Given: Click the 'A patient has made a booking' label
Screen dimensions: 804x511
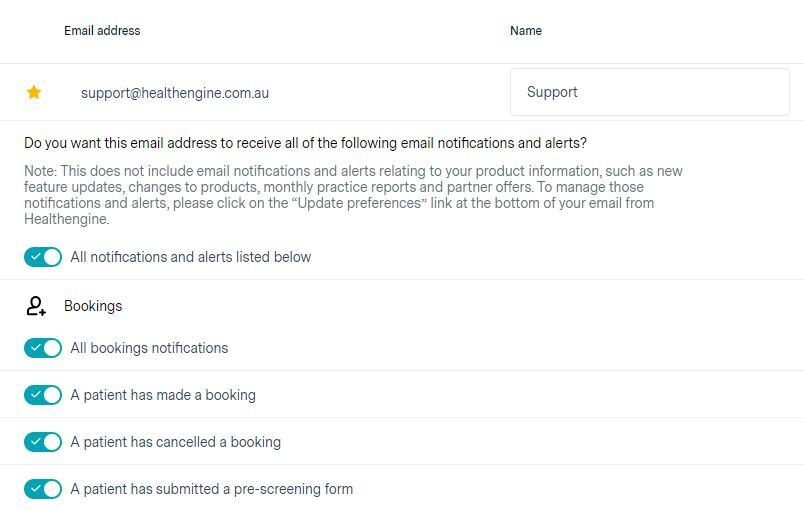Looking at the screenshot, I should (x=163, y=395).
